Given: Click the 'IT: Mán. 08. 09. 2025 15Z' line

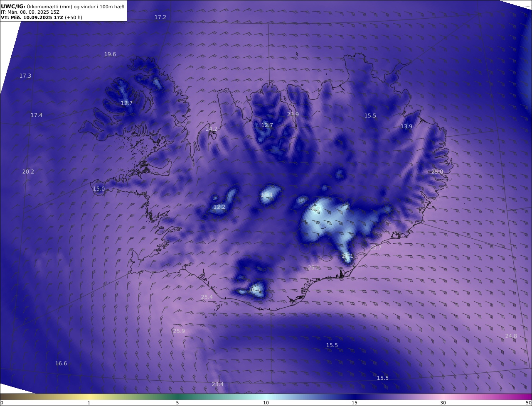Looking at the screenshot, I should (x=30, y=12).
